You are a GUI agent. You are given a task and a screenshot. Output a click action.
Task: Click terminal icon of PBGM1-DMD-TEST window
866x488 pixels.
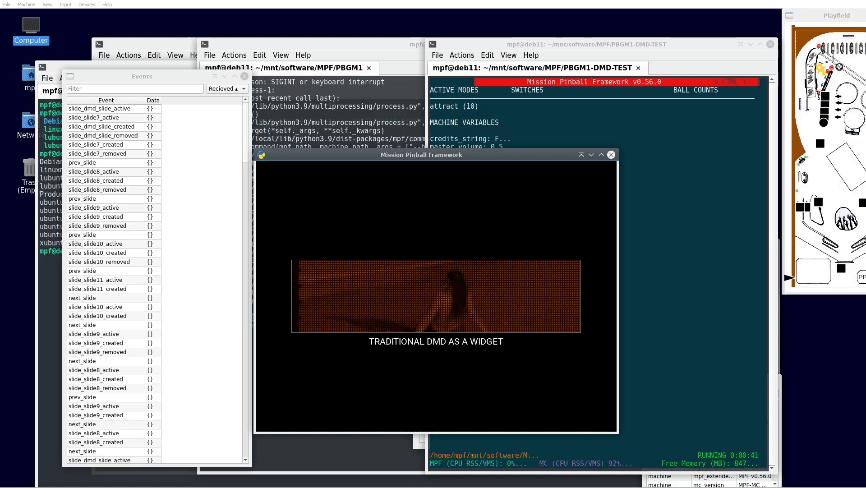tap(435, 44)
